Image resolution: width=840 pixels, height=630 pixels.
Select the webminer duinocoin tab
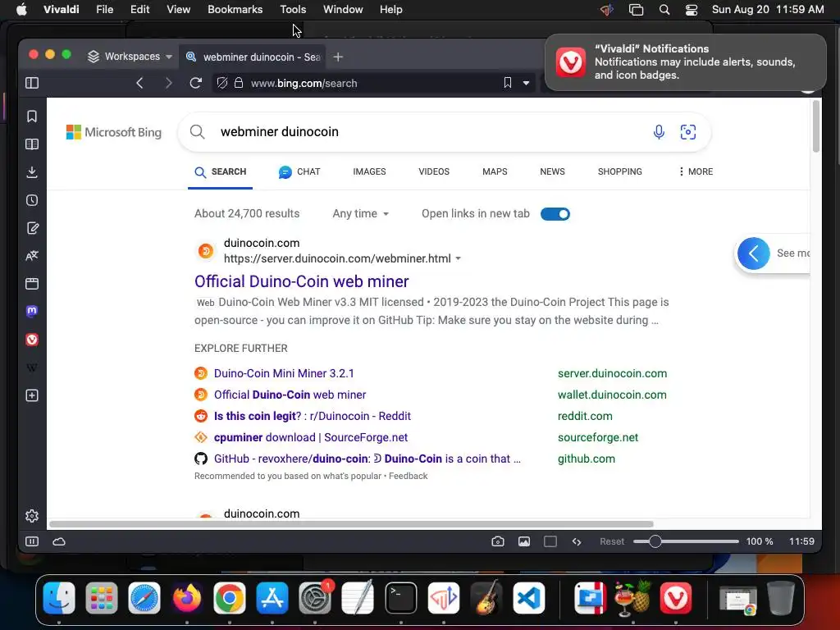(x=253, y=57)
